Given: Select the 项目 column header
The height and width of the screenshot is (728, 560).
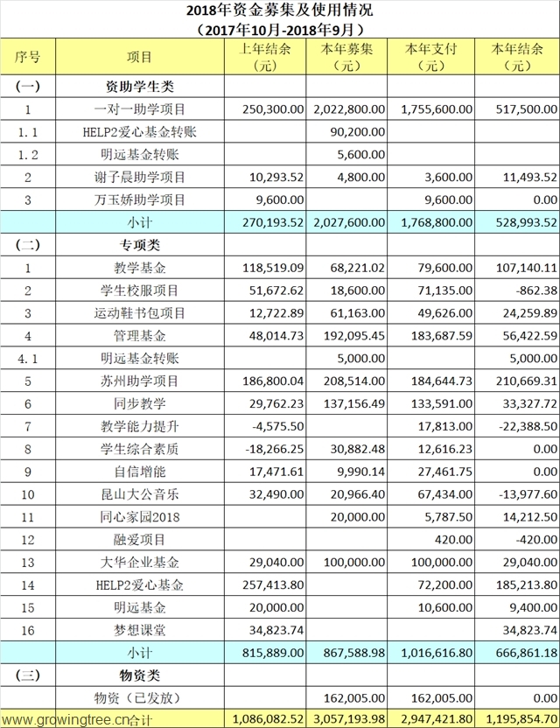Looking at the screenshot, I should 139,58.
